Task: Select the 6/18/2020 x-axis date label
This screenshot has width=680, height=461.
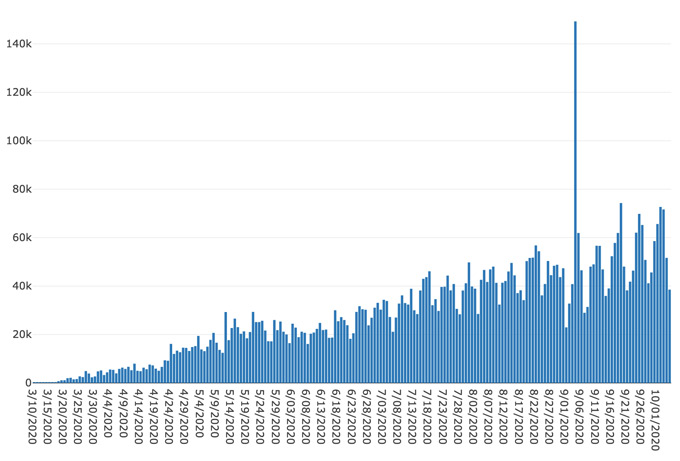Action: (x=336, y=416)
